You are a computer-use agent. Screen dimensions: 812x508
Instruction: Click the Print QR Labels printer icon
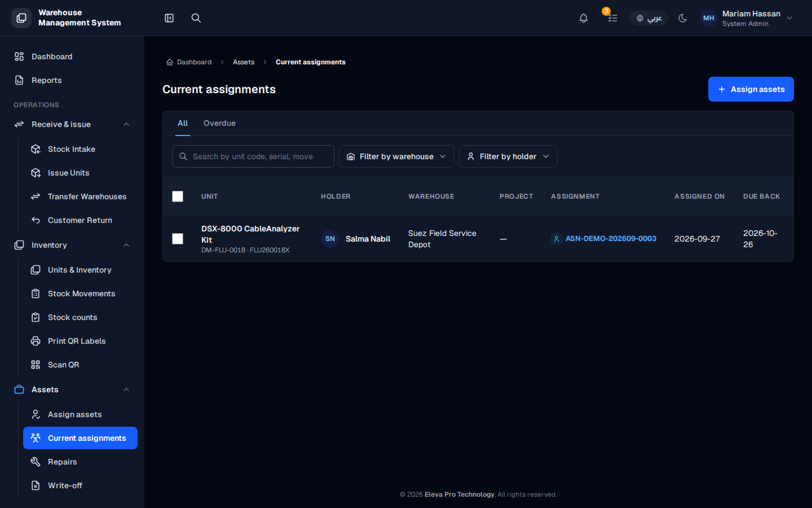[36, 341]
